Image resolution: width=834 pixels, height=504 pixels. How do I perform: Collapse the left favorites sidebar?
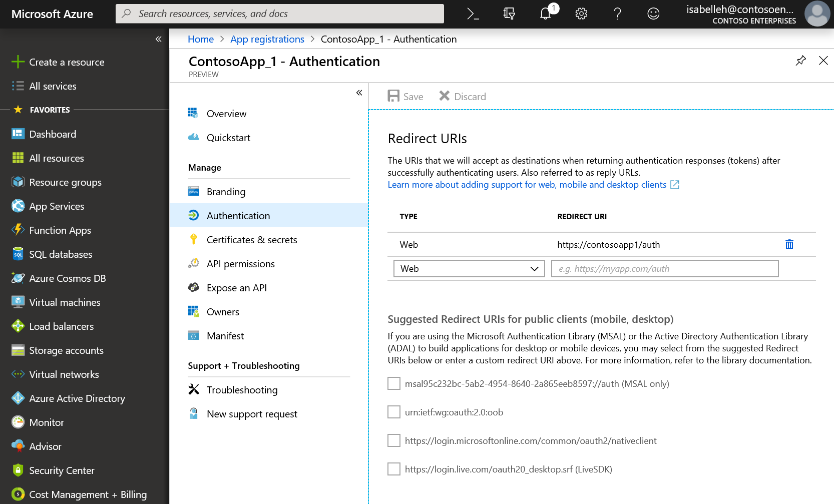pos(158,39)
